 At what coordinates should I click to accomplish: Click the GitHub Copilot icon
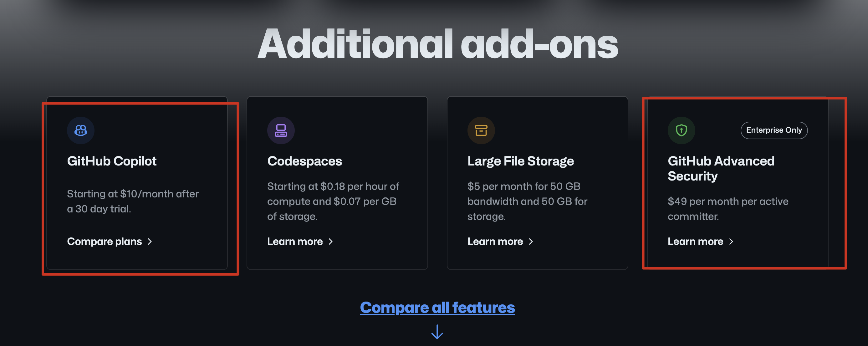pyautogui.click(x=80, y=130)
